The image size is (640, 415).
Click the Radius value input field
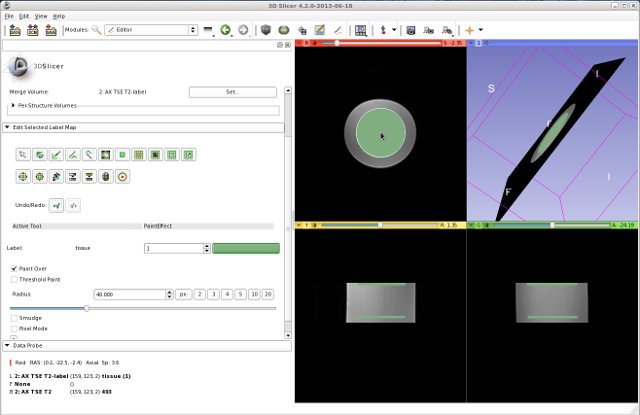coord(130,295)
